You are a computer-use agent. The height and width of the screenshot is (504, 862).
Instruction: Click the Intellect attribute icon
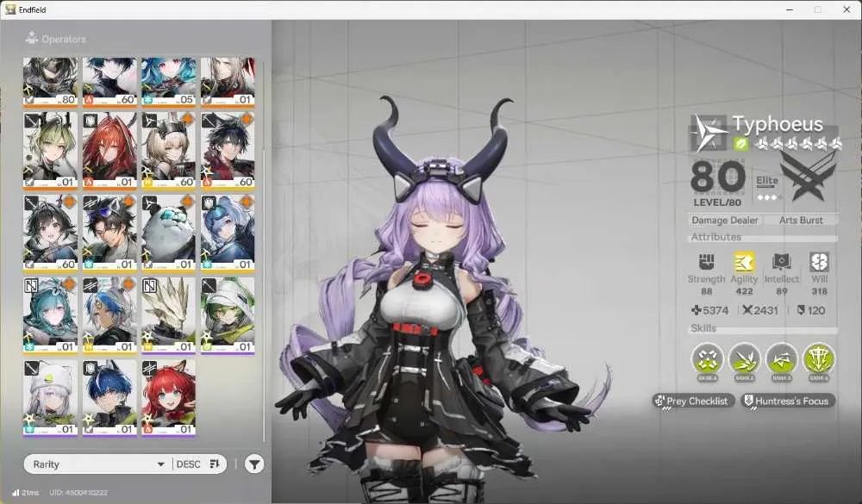point(781,262)
